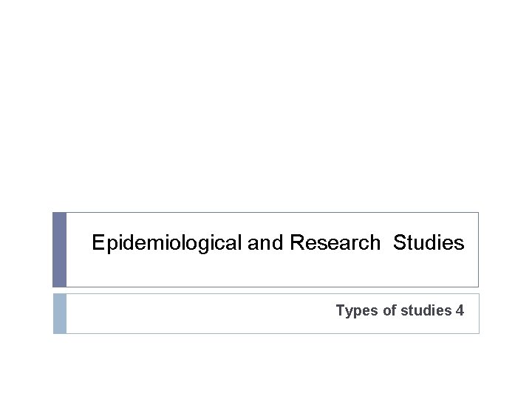Click blank white area above the title box
532x399 pixels.
(x=266, y=111)
